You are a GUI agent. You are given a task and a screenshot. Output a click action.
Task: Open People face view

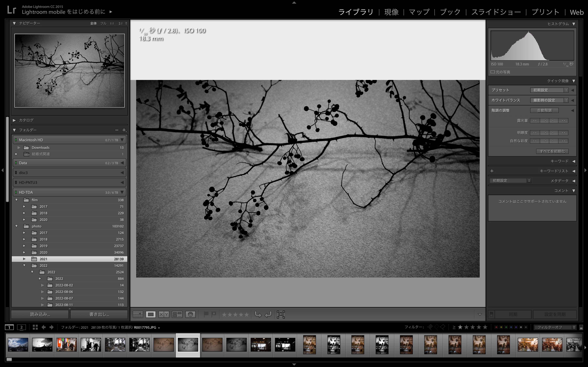coord(190,314)
